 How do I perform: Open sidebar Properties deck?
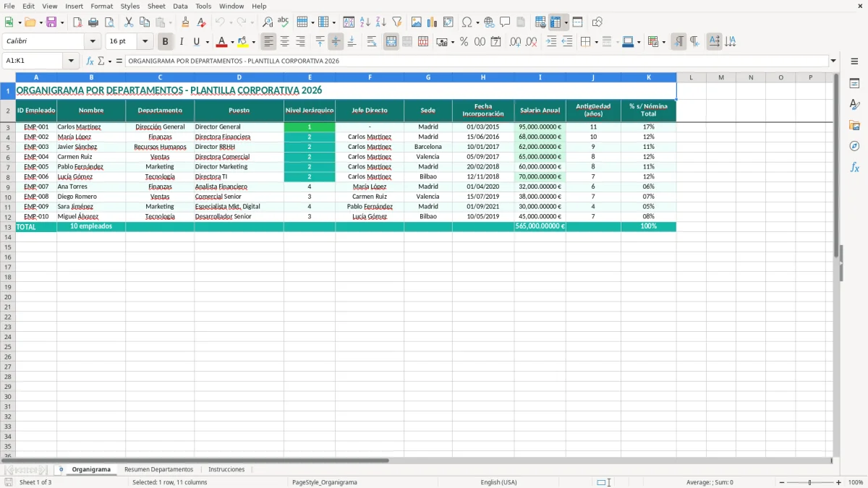coord(854,84)
